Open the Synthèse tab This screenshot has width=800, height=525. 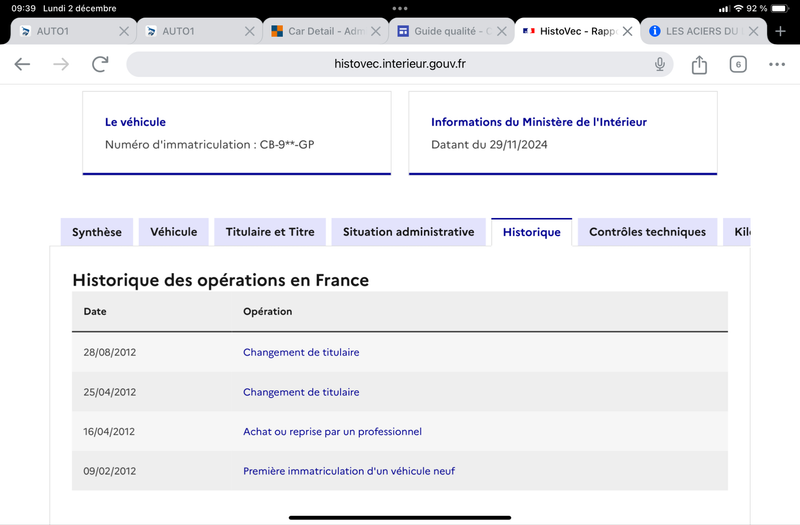click(97, 232)
